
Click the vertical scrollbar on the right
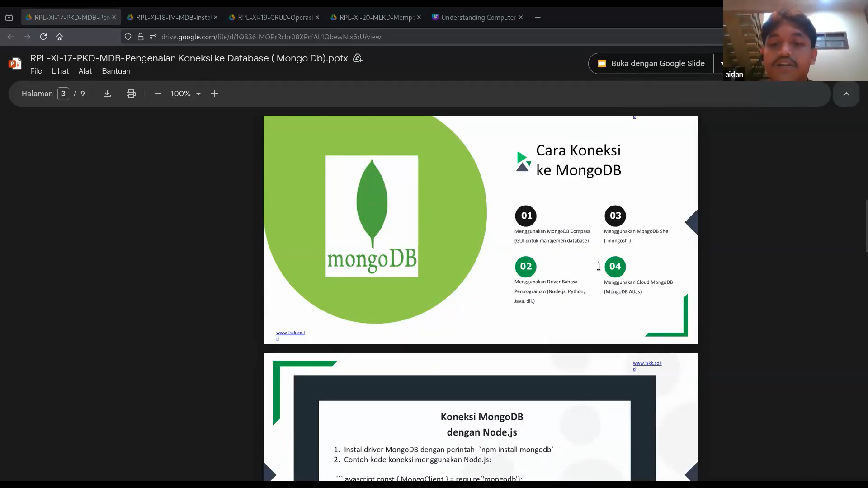point(866,226)
